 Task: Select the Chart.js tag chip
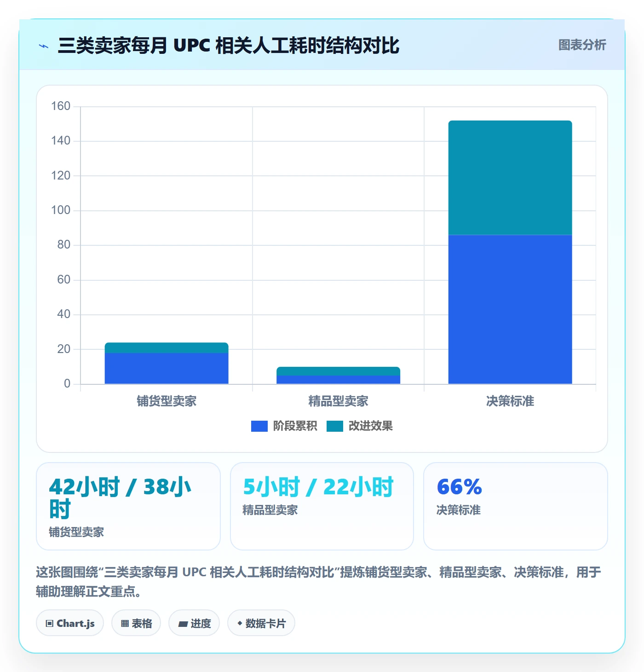(70, 623)
